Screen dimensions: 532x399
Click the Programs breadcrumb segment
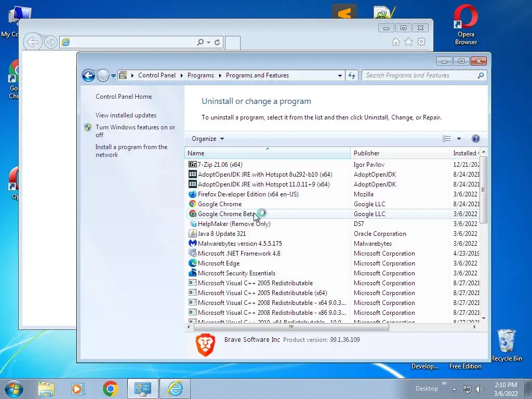(201, 75)
